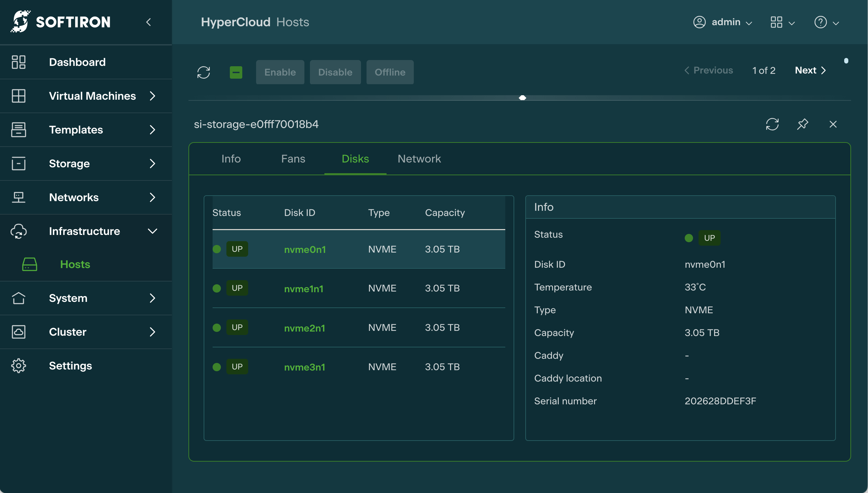The image size is (868, 493).
Task: Open Settings via the gear icon
Action: [19, 366]
